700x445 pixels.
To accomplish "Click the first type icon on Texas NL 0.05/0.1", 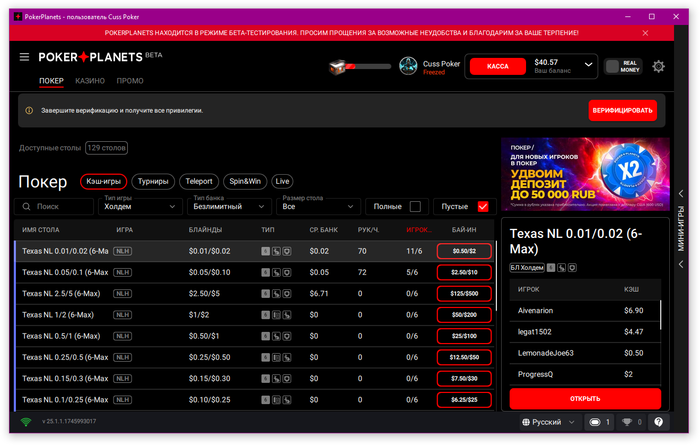I will click(x=266, y=273).
